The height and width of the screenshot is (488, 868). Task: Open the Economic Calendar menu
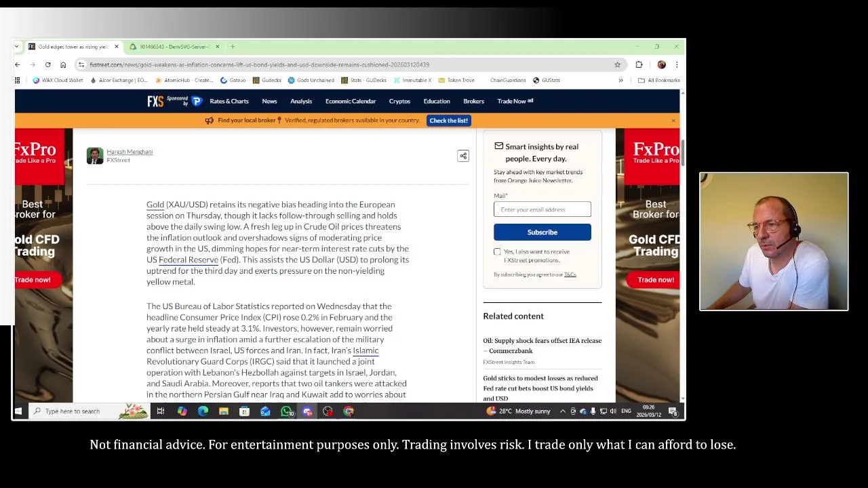351,101
